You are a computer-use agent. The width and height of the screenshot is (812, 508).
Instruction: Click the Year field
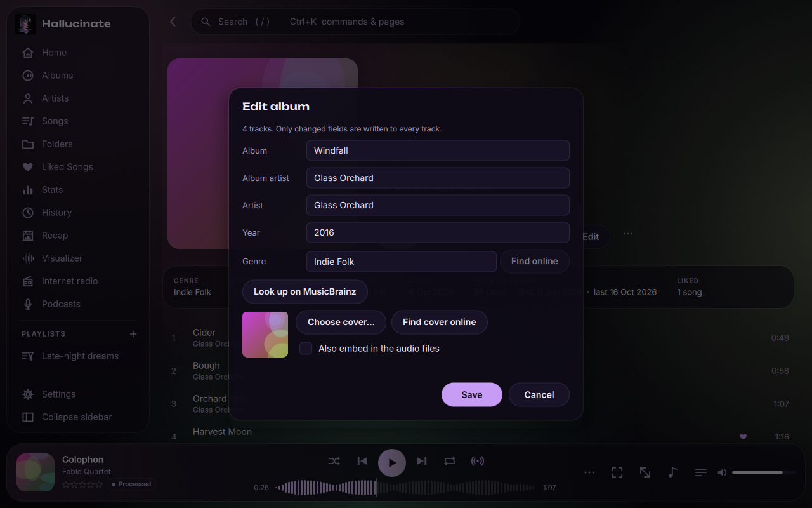[438, 232]
